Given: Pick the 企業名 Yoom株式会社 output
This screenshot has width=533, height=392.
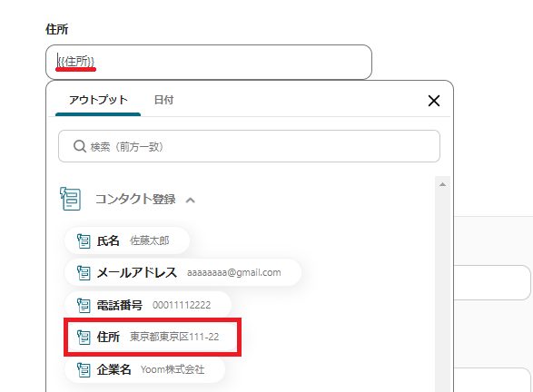Looking at the screenshot, I should (144, 369).
